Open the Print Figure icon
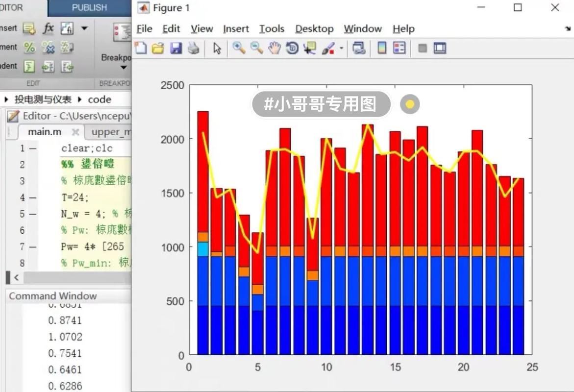 194,48
